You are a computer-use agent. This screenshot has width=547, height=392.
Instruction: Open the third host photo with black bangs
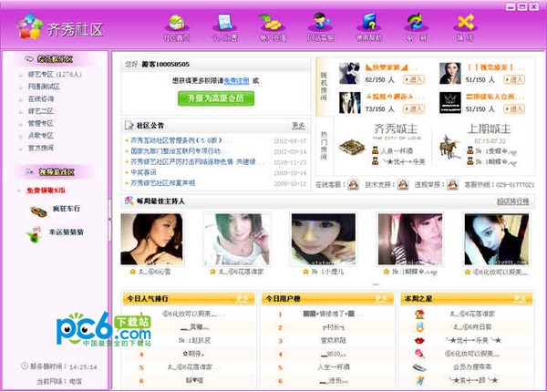point(324,239)
